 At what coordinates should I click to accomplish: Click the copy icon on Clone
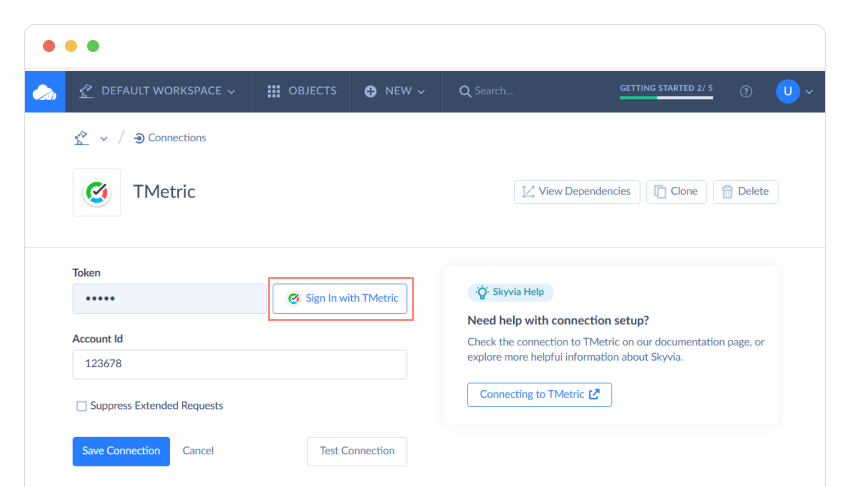point(660,192)
